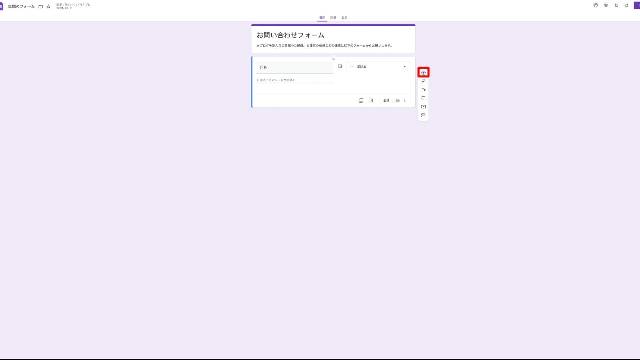Screen dimensions: 640x360
Task: Open the question's more options menu
Action: [x=405, y=100]
